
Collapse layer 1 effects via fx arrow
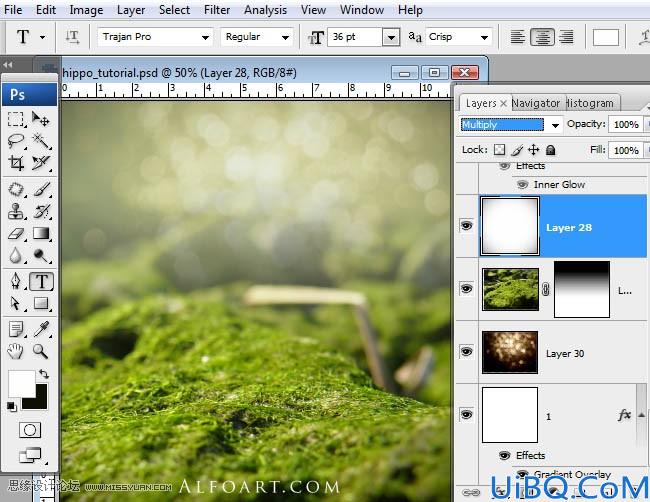coord(641,415)
